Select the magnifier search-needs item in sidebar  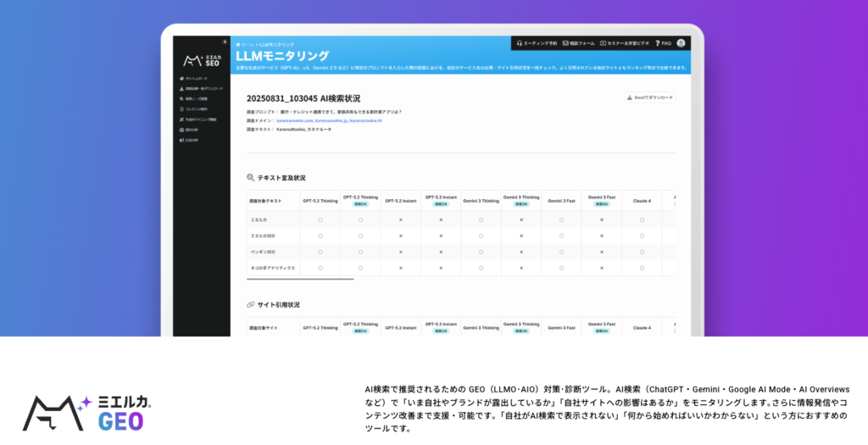click(x=195, y=99)
